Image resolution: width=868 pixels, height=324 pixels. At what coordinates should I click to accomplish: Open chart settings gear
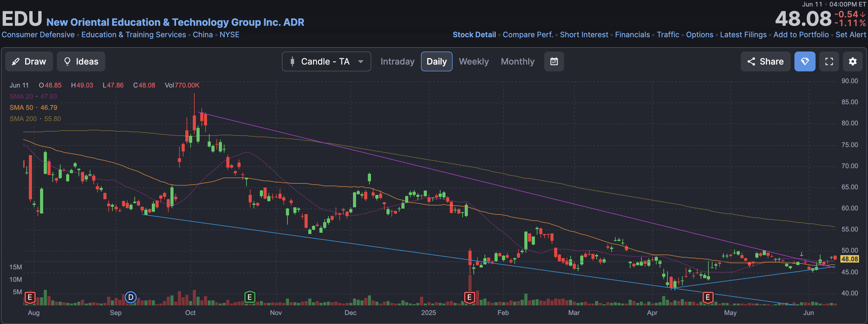pyautogui.click(x=852, y=61)
